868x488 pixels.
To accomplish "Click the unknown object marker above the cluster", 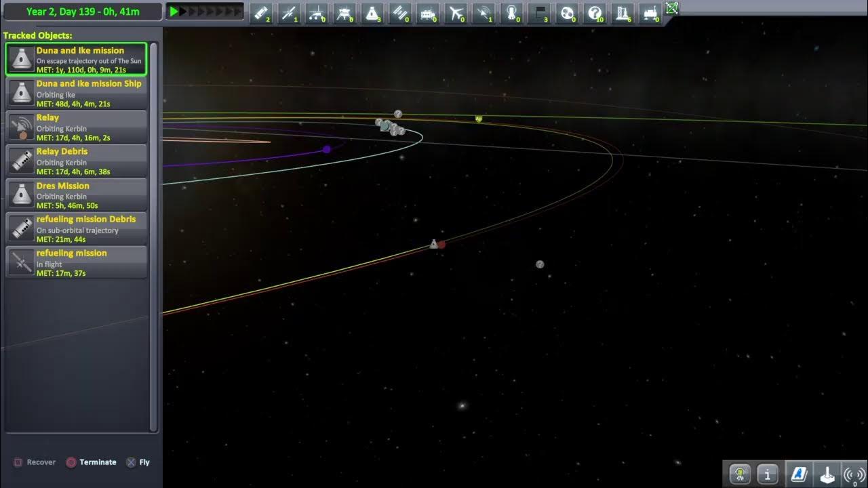I will (398, 114).
